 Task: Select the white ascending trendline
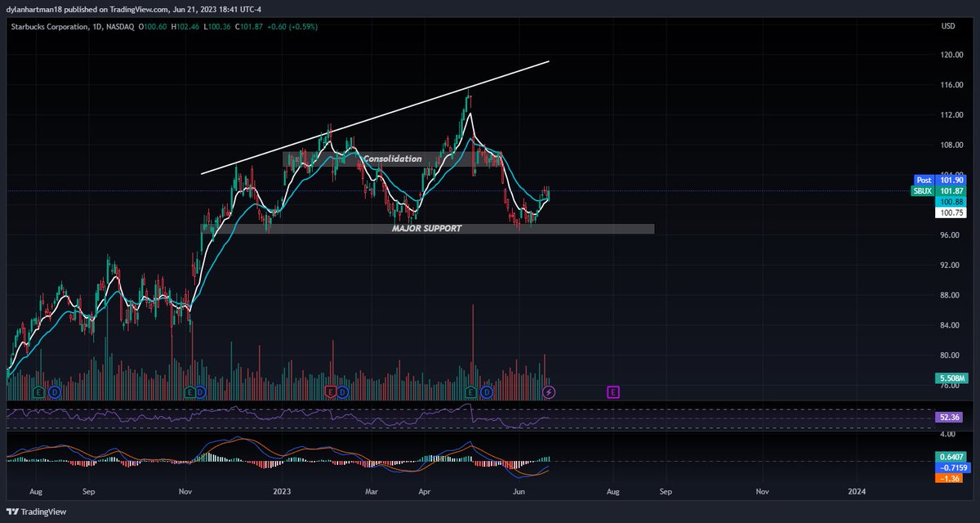click(x=375, y=117)
